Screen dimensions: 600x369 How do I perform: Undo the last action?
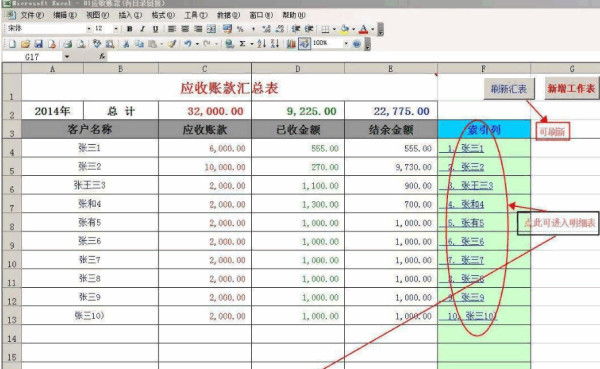click(188, 44)
